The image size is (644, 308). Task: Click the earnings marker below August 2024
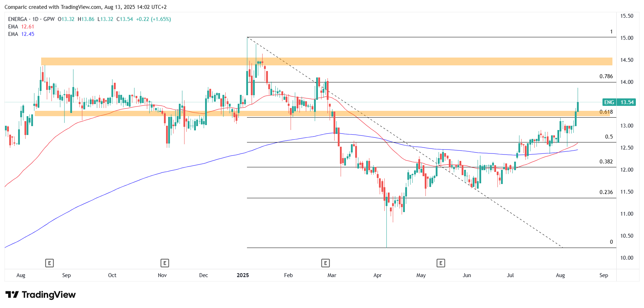49,263
